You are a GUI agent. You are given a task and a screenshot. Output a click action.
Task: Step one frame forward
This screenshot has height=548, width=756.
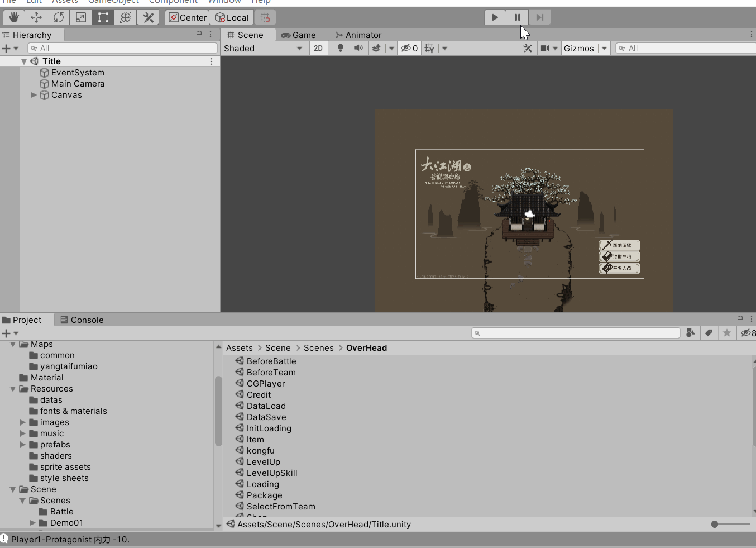[x=539, y=17]
